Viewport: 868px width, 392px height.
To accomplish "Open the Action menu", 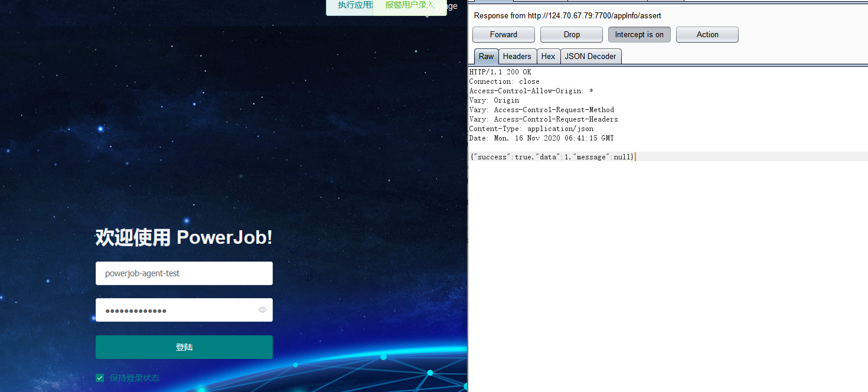I will tap(707, 34).
